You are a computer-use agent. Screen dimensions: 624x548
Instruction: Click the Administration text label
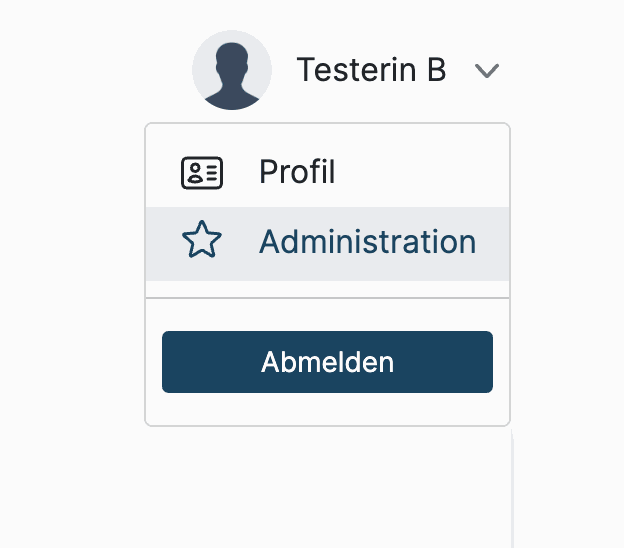[x=367, y=242]
